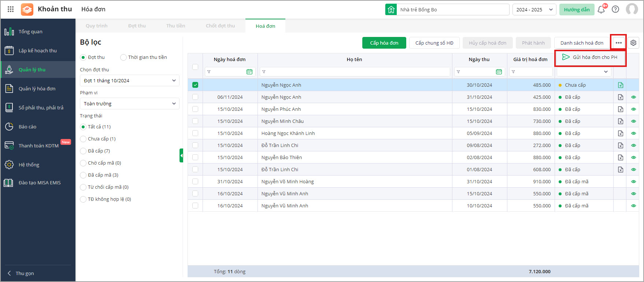Click the green Cấp hóa đơn button
The height and width of the screenshot is (282, 644).
(384, 43)
